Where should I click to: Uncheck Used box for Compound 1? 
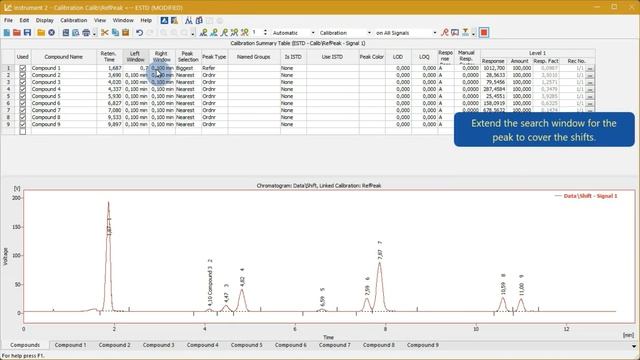point(22,68)
